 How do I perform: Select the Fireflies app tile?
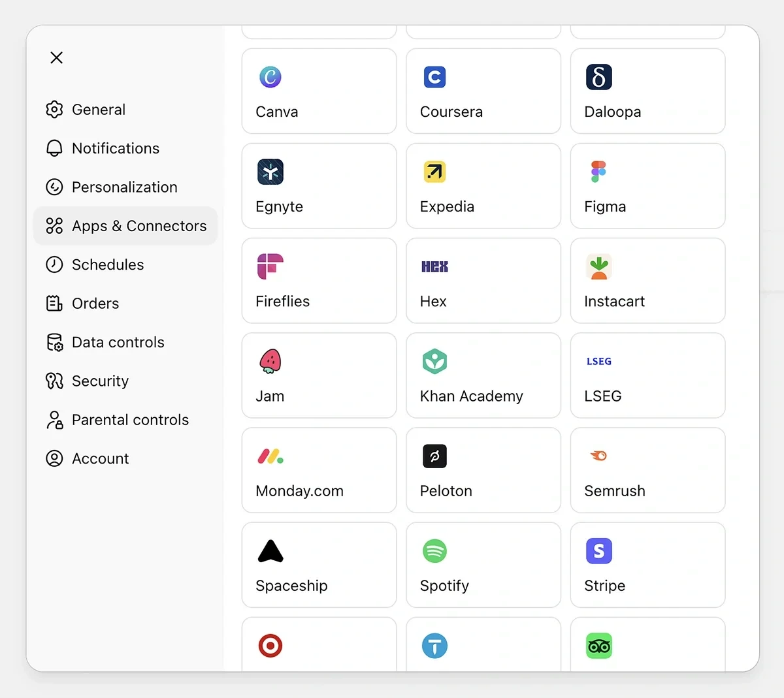point(319,281)
